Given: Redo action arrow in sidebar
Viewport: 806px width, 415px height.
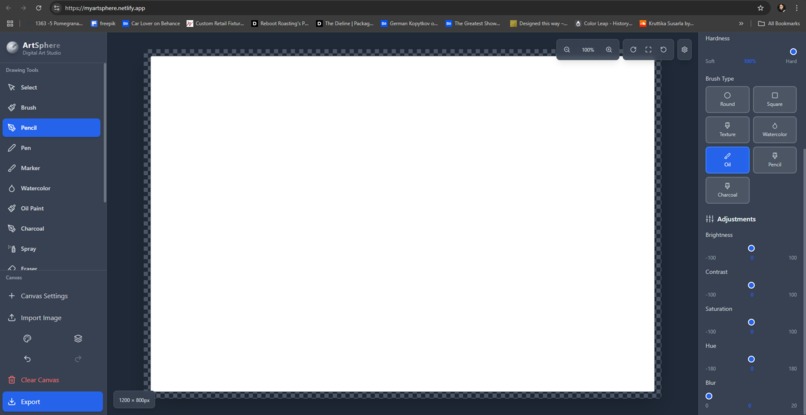Looking at the screenshot, I should pyautogui.click(x=78, y=359).
